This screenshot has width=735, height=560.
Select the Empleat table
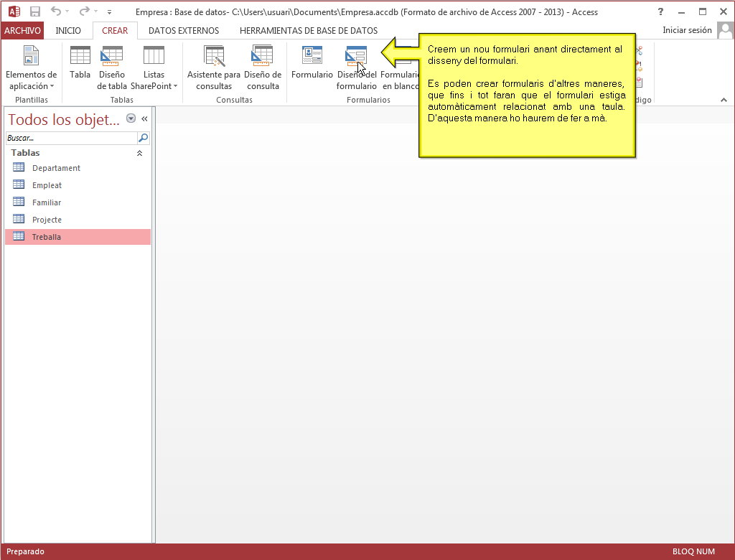(x=78, y=185)
